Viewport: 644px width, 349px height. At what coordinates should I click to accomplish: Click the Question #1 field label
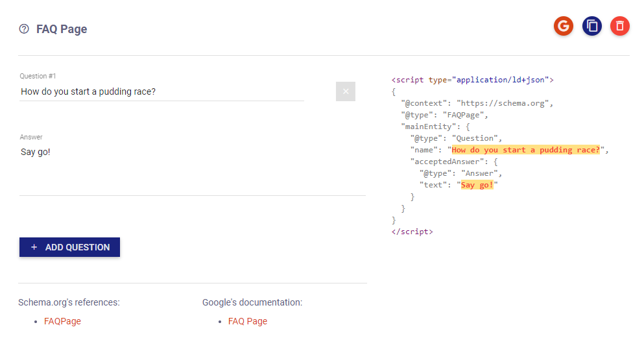(x=38, y=76)
